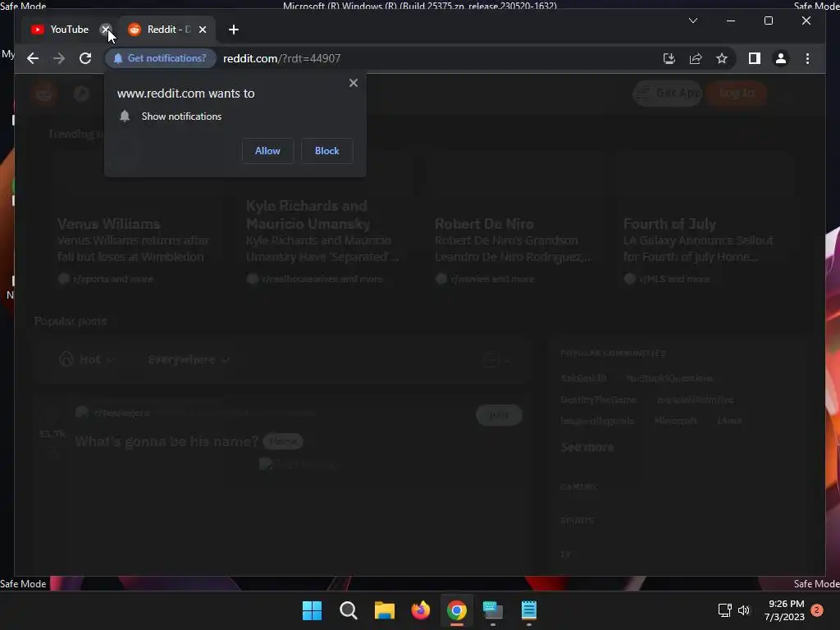This screenshot has height=630, width=840.
Task: Click the bell icon beside Show notifications
Action: click(125, 116)
